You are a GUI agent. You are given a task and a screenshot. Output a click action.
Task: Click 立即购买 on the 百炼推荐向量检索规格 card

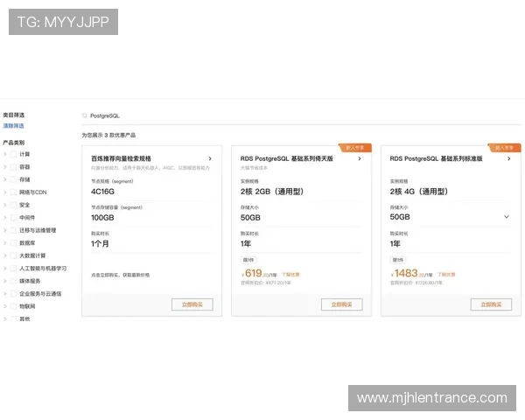[x=192, y=304]
